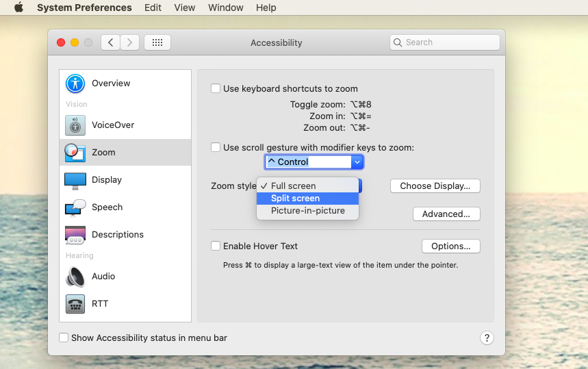Close the Accessibility window

(61, 42)
